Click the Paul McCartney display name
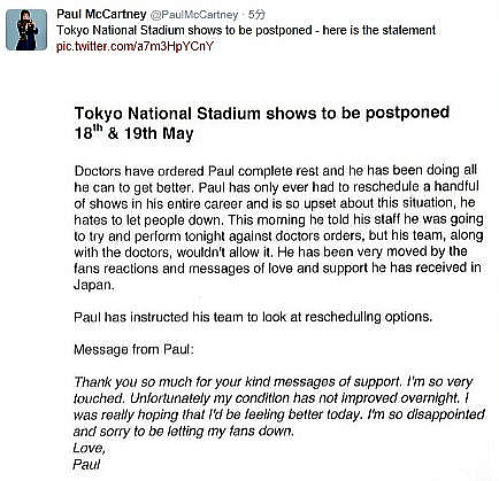The height and width of the screenshot is (481, 499). pos(101,14)
